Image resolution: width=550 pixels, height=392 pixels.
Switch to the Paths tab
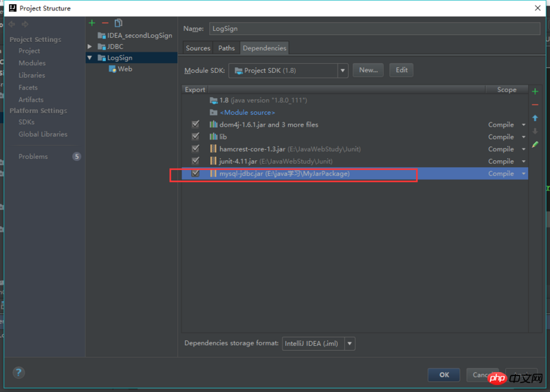[226, 48]
